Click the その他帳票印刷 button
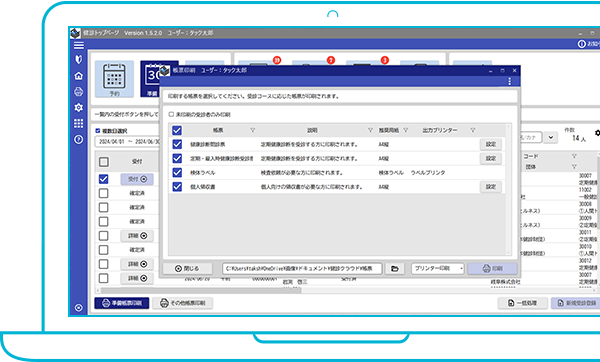Screen dimensions: 600x362 pyautogui.click(x=183, y=303)
